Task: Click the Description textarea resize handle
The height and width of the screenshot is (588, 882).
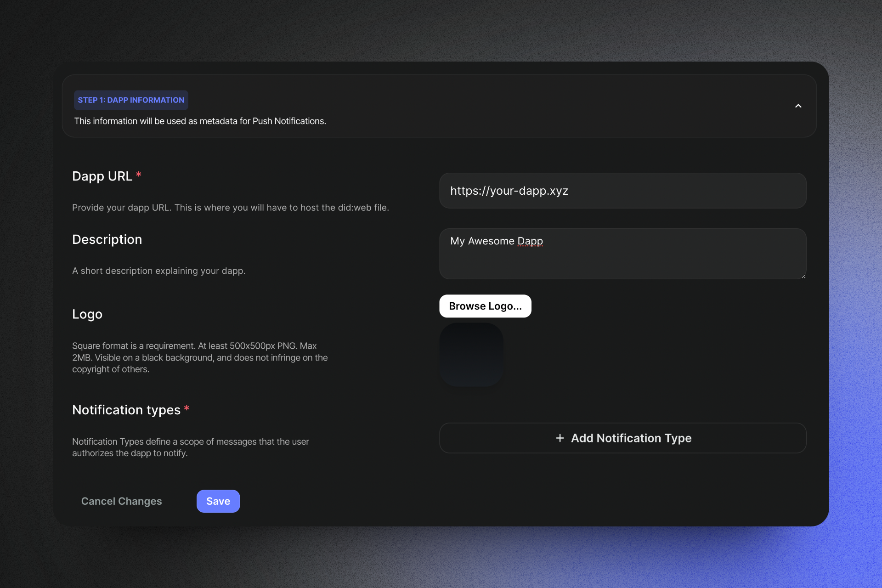Action: coord(803,276)
